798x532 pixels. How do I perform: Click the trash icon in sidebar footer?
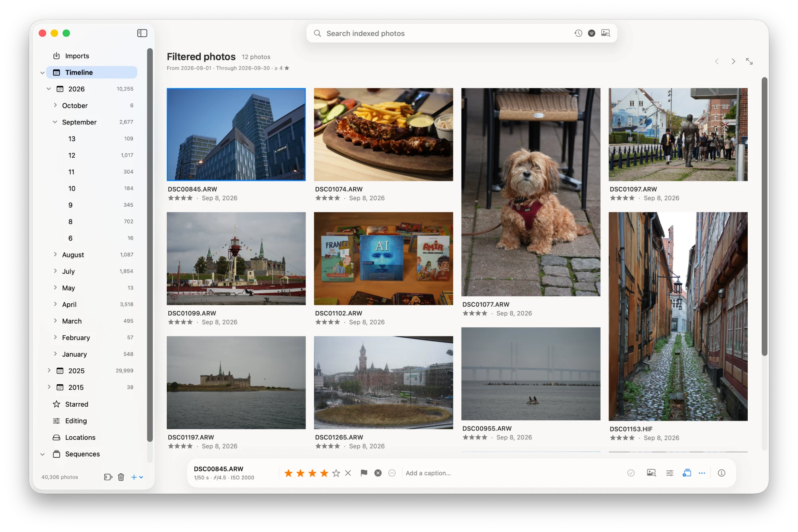coord(121,477)
